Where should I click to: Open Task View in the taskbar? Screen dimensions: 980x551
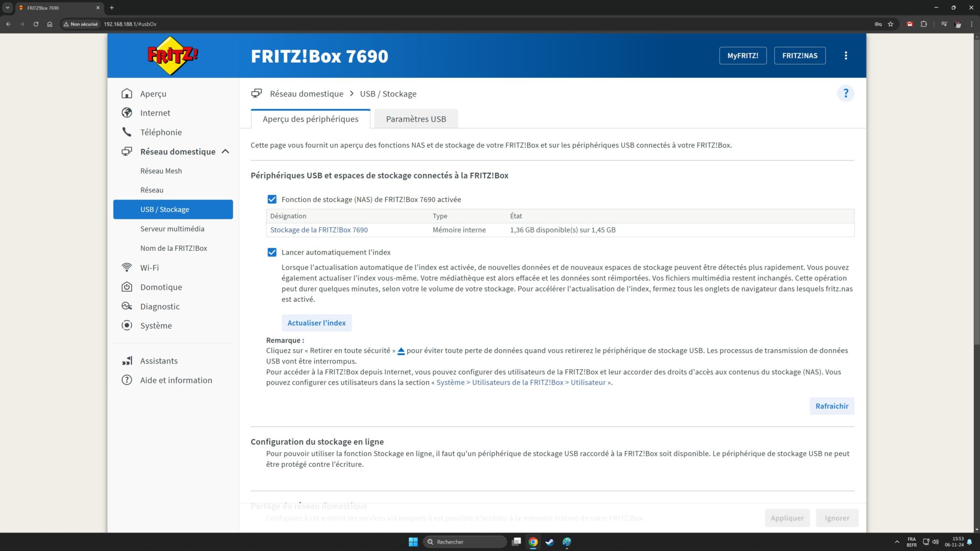(x=516, y=541)
